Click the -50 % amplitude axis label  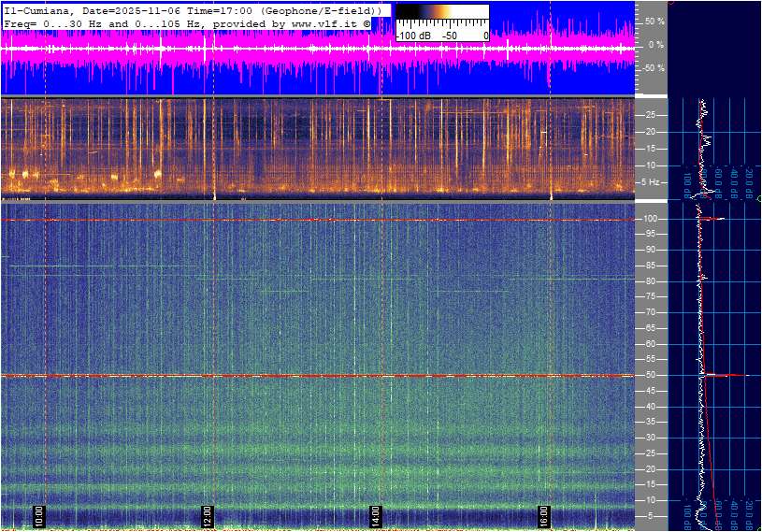(x=652, y=68)
